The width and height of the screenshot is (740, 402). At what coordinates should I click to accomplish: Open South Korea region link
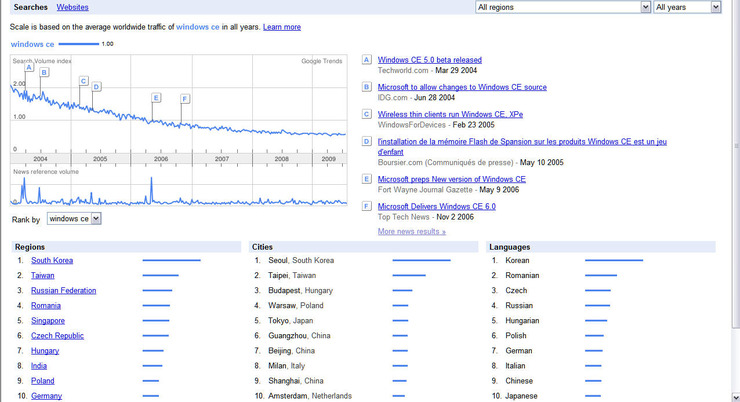click(52, 260)
